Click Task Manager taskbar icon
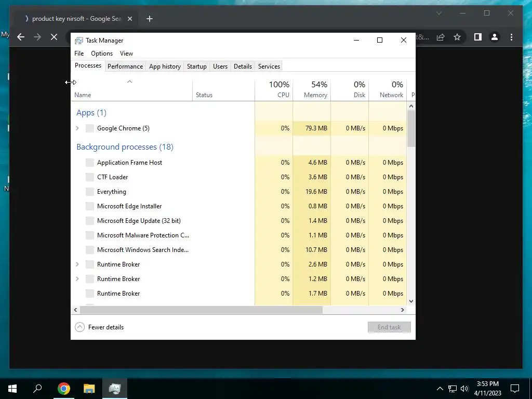532x399 pixels. point(115,389)
